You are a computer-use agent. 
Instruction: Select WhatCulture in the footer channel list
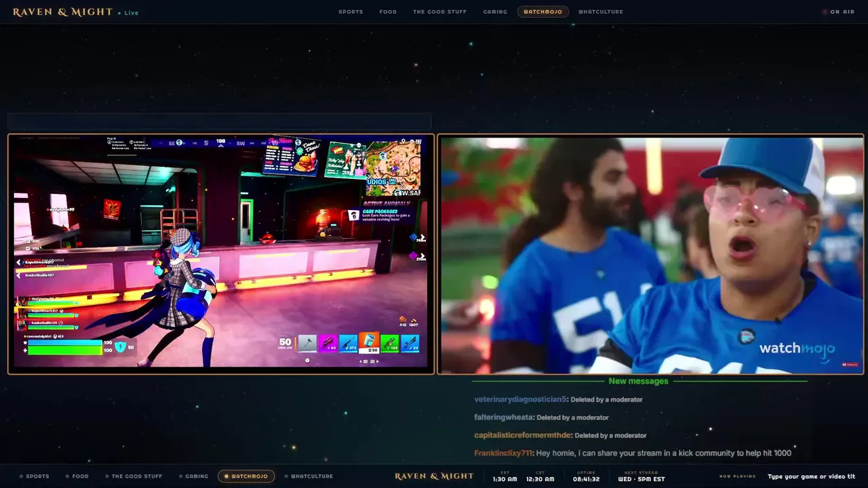(309, 476)
